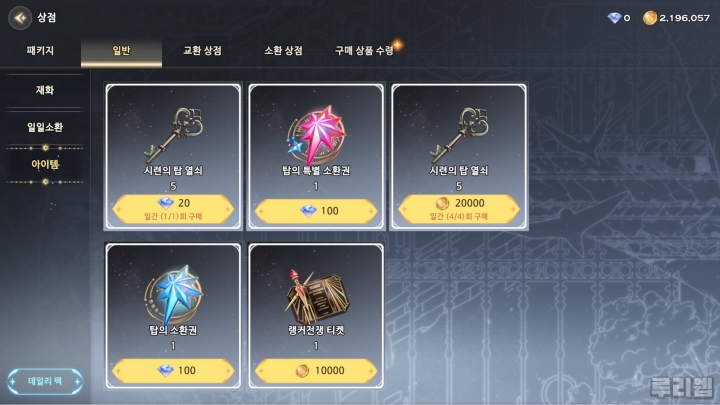Click the notification star on 구매 상품 수령

tap(398, 45)
